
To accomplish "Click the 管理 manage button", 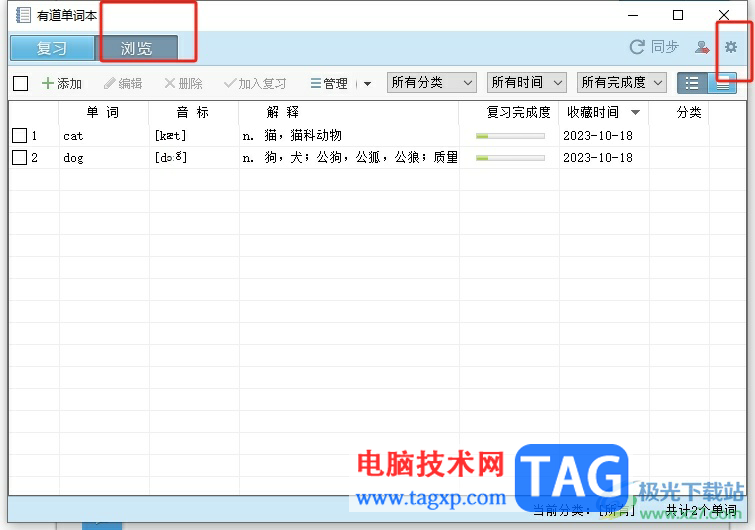I will 329,83.
